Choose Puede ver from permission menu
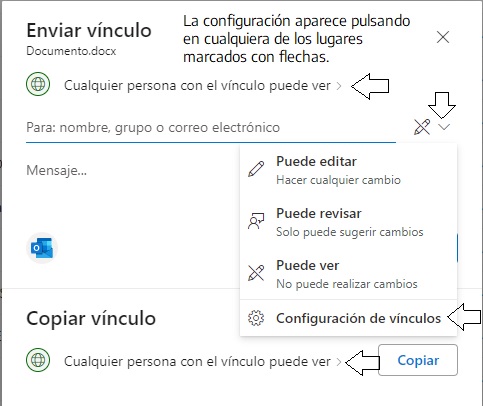This screenshot has width=483, height=406. (348, 274)
